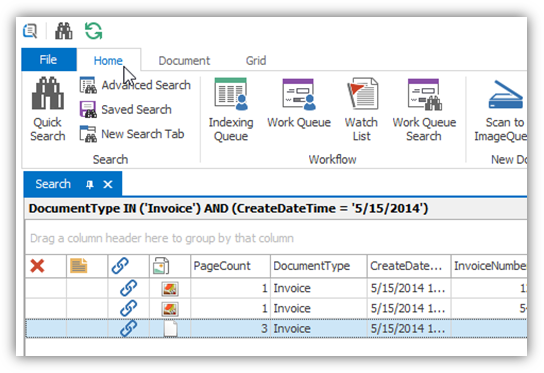Open the Watch List

pos(361,109)
